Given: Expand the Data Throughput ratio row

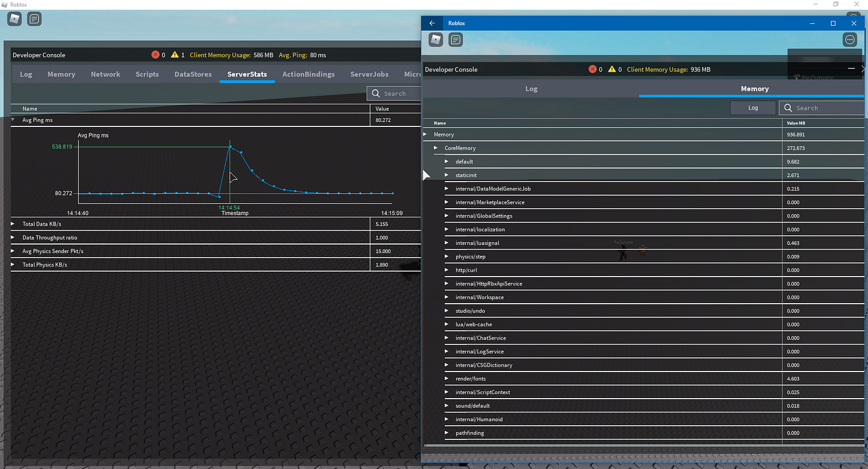Looking at the screenshot, I should (x=13, y=238).
